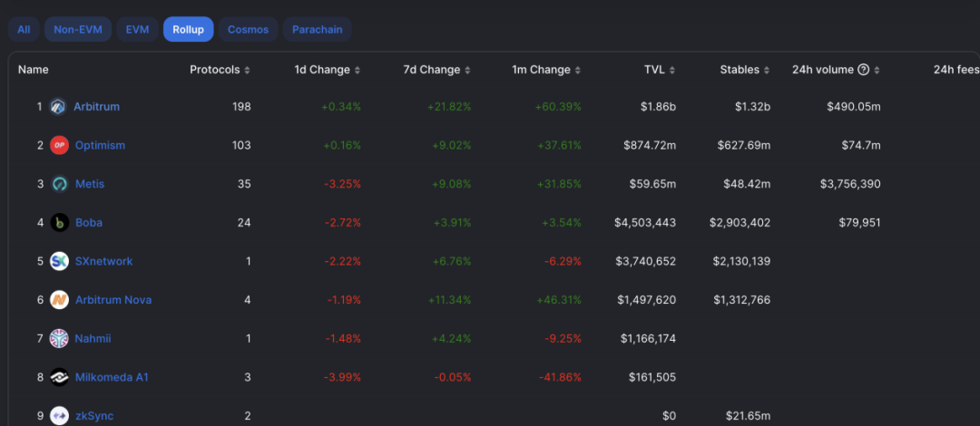980x426 pixels.
Task: Select the Parachain filter tab
Action: (x=318, y=29)
